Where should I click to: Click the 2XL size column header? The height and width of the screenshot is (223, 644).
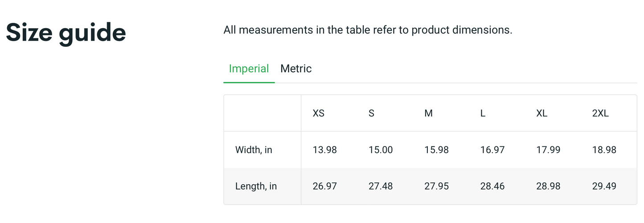coord(600,113)
